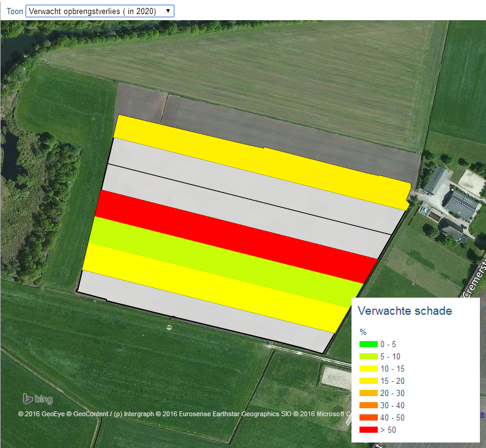This screenshot has width=486, height=448.
Task: Click the 30 - 40 legend swatch
Action: coord(368,406)
